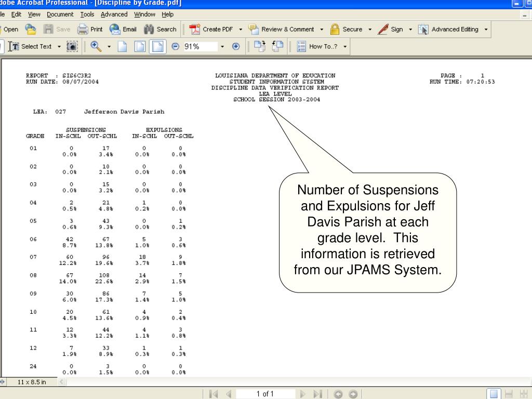Go to previous view (back circle)

click(x=338, y=394)
